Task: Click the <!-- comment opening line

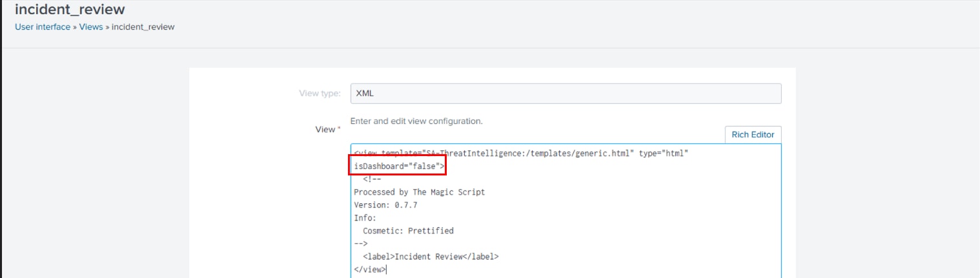Action: [x=371, y=179]
